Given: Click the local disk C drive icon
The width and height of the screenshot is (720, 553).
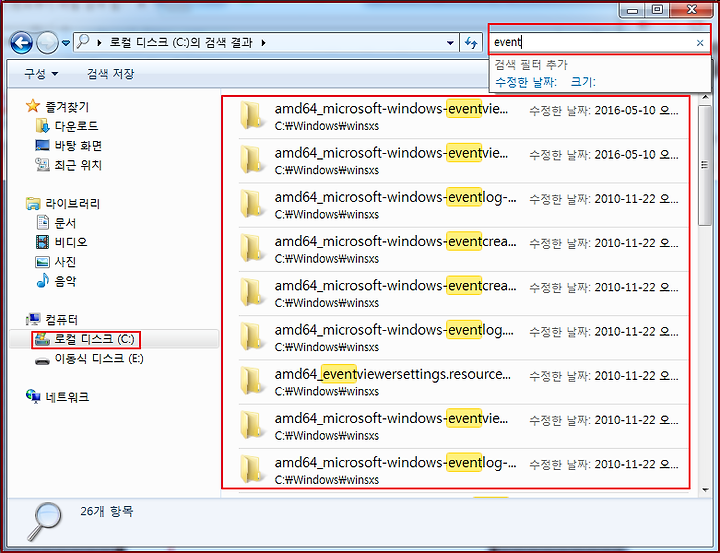Looking at the screenshot, I should [x=42, y=339].
